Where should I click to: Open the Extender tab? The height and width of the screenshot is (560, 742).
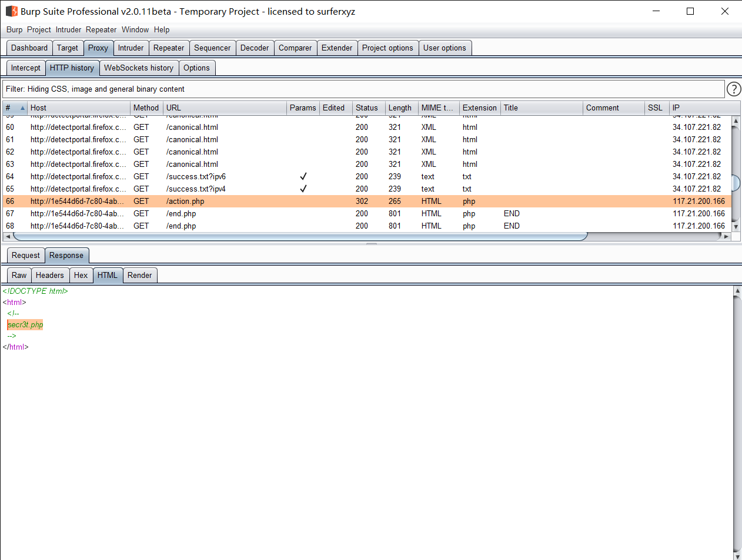[337, 48]
